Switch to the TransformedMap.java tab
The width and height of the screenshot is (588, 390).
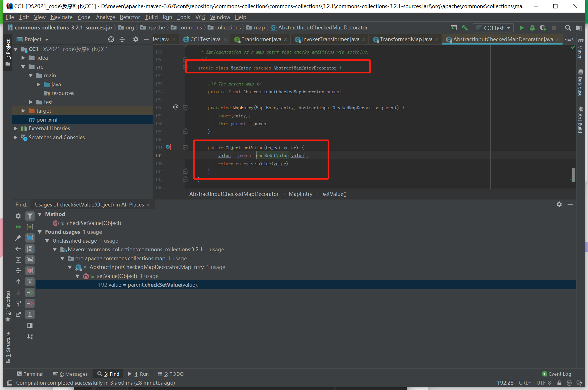pyautogui.click(x=406, y=40)
